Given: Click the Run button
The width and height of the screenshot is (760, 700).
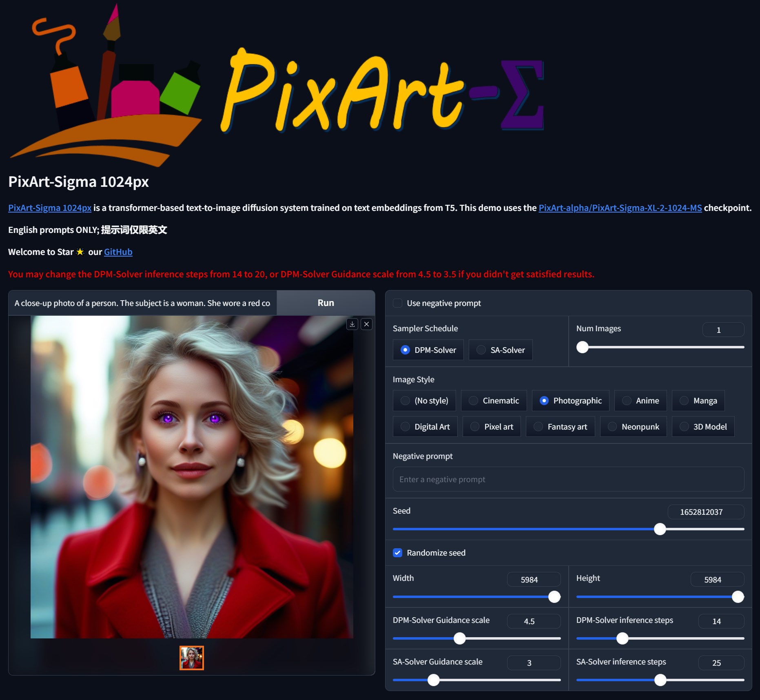Looking at the screenshot, I should pyautogui.click(x=326, y=303).
